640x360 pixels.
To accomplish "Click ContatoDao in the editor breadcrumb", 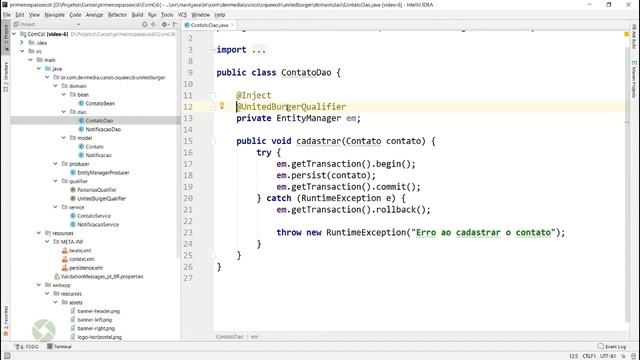I will [x=229, y=337].
